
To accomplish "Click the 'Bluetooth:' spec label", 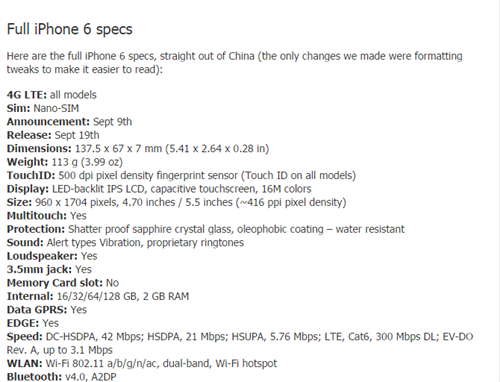I will click(34, 377).
